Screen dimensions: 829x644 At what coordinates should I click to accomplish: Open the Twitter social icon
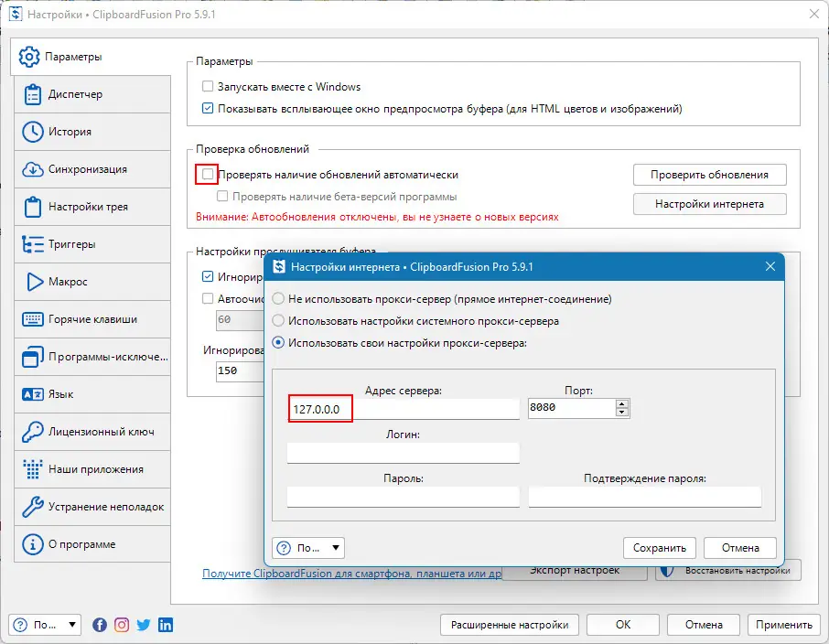[144, 625]
